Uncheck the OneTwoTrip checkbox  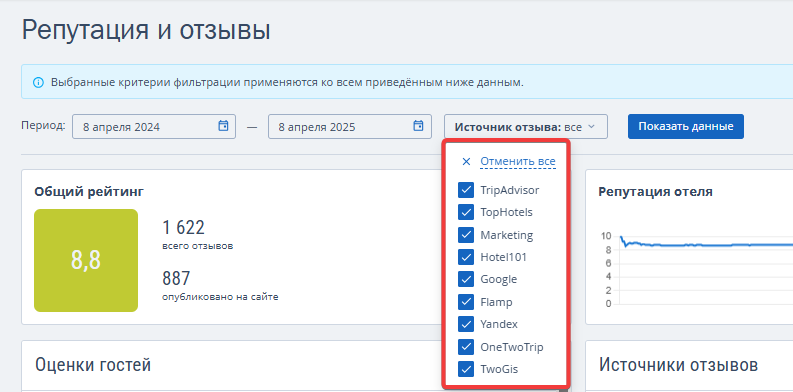click(x=466, y=347)
